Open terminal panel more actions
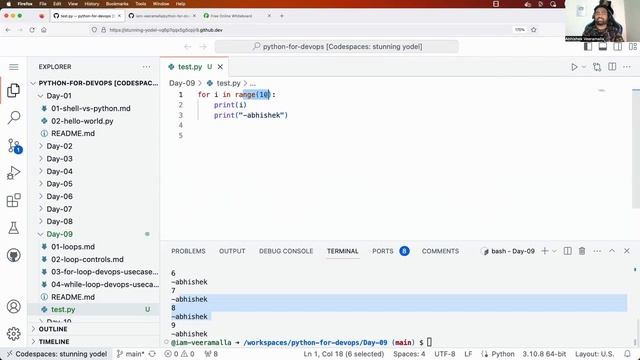The height and width of the screenshot is (360, 640). point(597,251)
